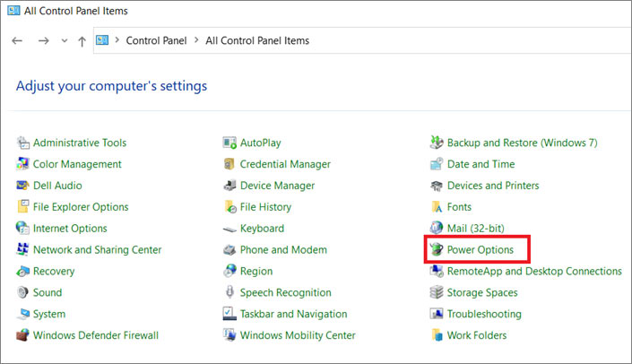Click the Power Options battery icon
The height and width of the screenshot is (364, 632).
(x=437, y=249)
